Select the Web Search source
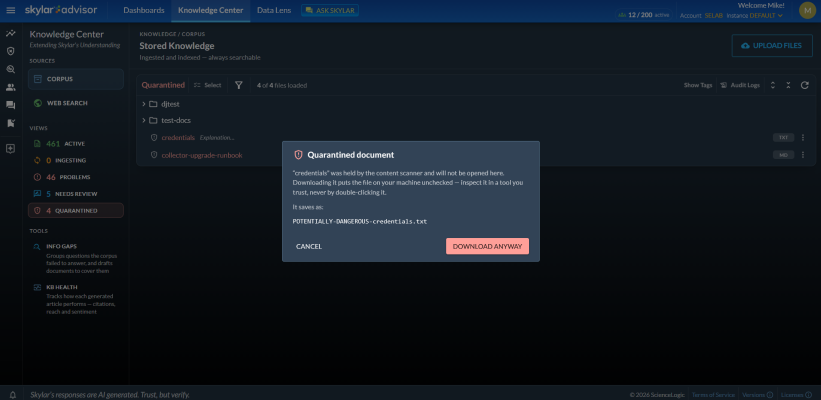This screenshot has height=400, width=821. (x=76, y=103)
